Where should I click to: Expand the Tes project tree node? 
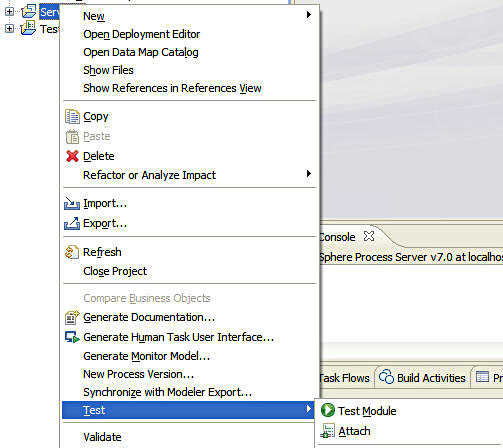tap(9, 29)
